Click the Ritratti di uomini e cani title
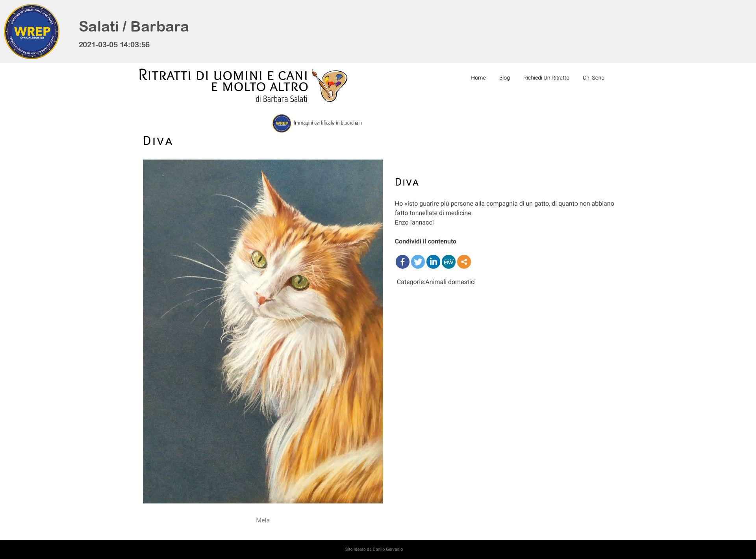Image resolution: width=756 pixels, height=559 pixels. (223, 86)
